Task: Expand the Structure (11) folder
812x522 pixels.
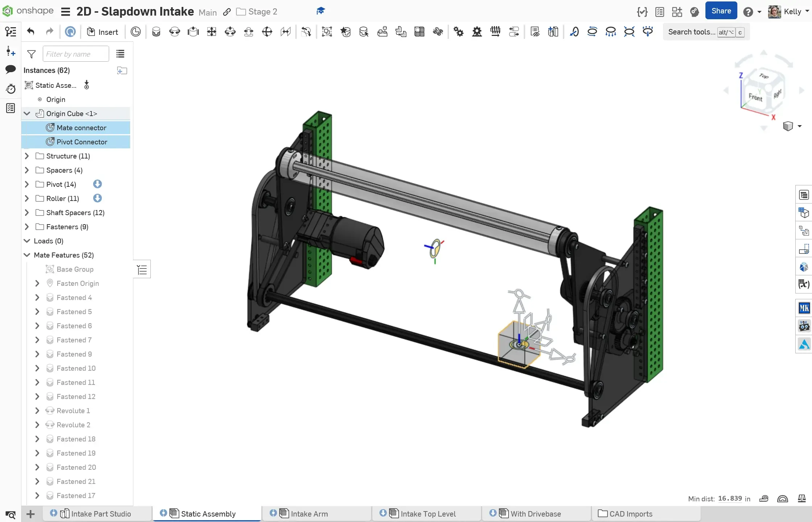Action: tap(27, 156)
